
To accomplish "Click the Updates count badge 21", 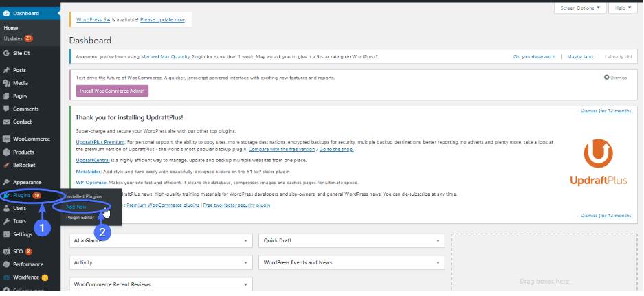I will click(x=28, y=38).
